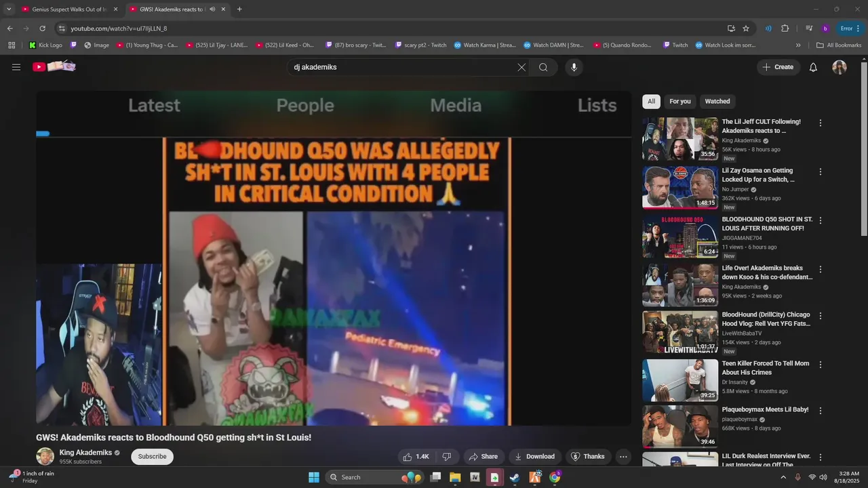Clear the search text with X icon
The width and height of the screenshot is (868, 488).
[x=521, y=67]
